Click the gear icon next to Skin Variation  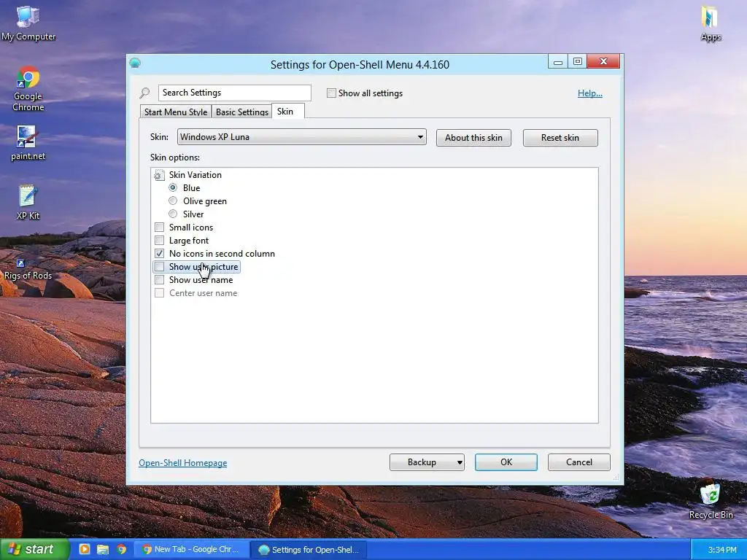coord(159,175)
